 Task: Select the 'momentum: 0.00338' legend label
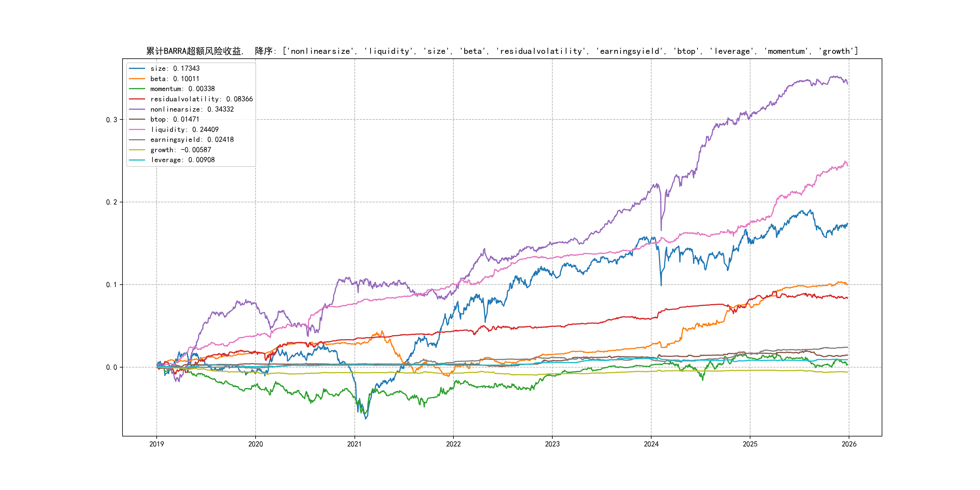[182, 89]
